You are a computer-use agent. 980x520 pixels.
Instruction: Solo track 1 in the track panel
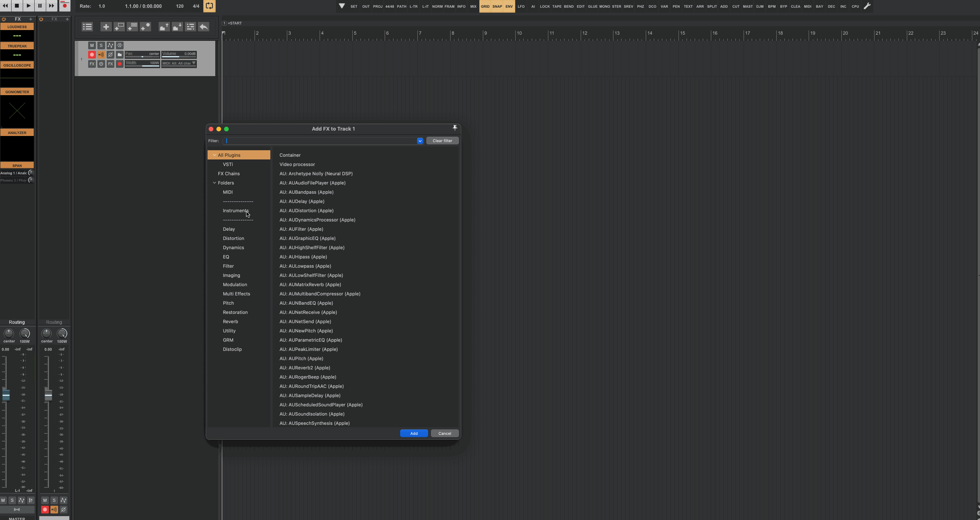coord(101,45)
